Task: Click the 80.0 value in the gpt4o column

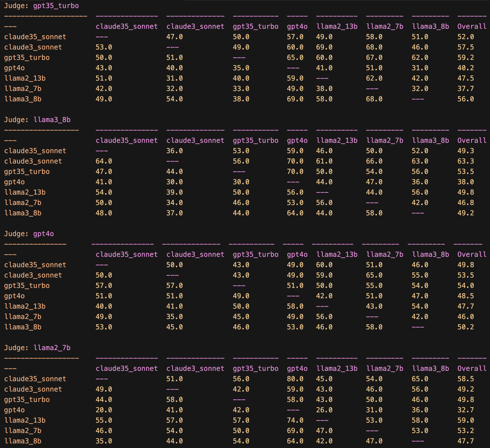Action: tap(295, 379)
